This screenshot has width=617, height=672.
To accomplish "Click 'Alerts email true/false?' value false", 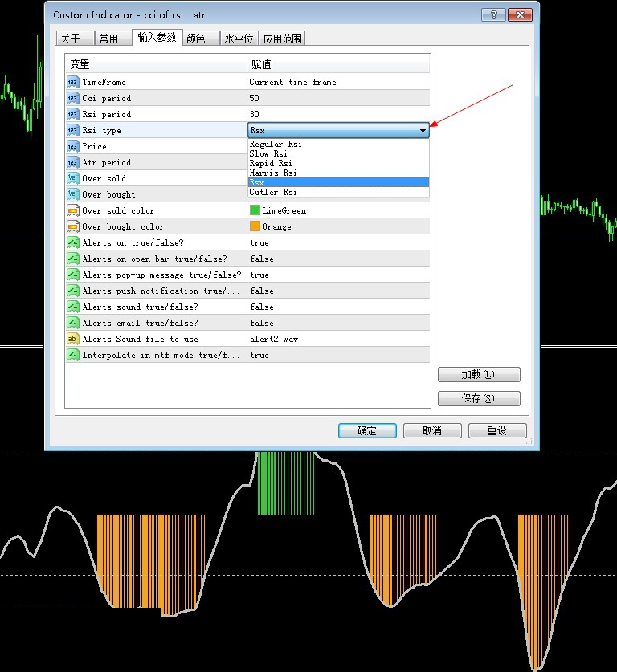I will point(338,323).
